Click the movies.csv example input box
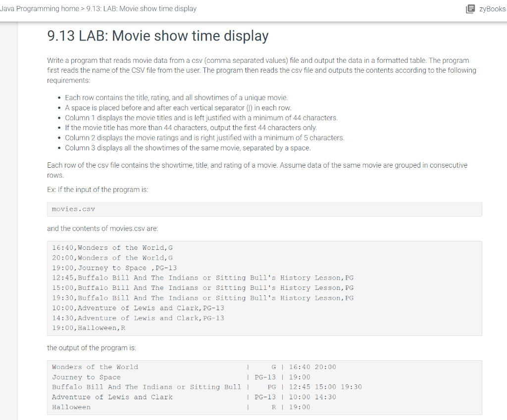Screen dimensions: 507x420 [265, 209]
